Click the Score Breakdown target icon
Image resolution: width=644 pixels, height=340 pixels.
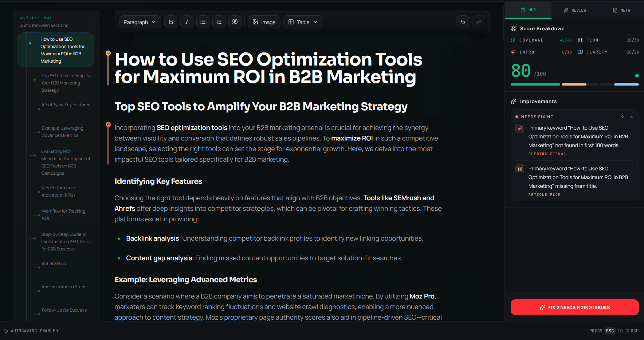(x=514, y=28)
